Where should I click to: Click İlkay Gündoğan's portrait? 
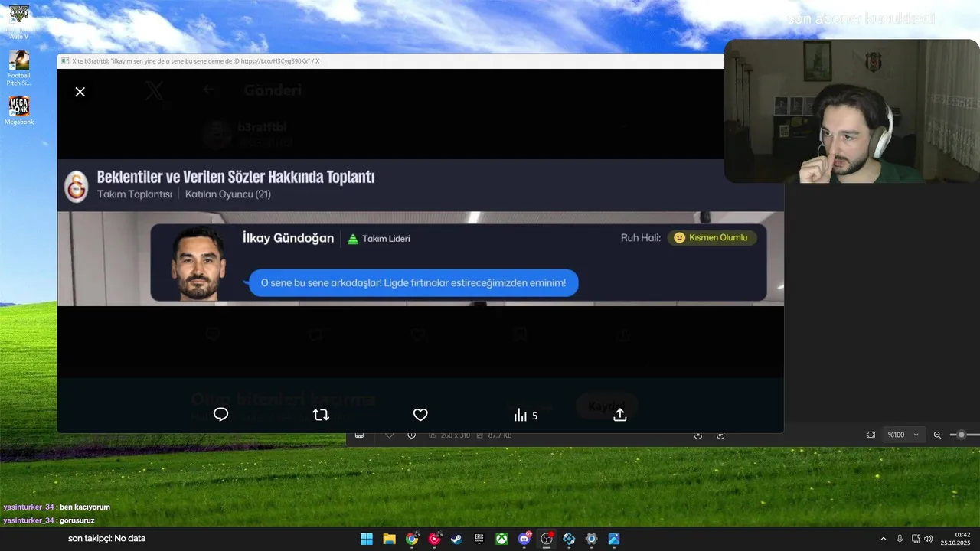click(x=198, y=264)
